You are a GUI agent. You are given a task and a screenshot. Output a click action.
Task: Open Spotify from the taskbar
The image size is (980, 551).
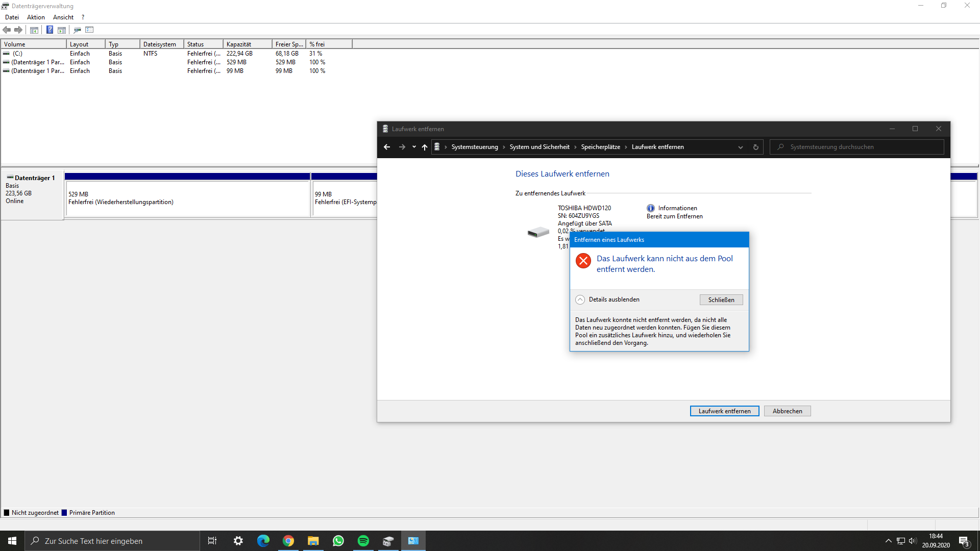coord(363,540)
